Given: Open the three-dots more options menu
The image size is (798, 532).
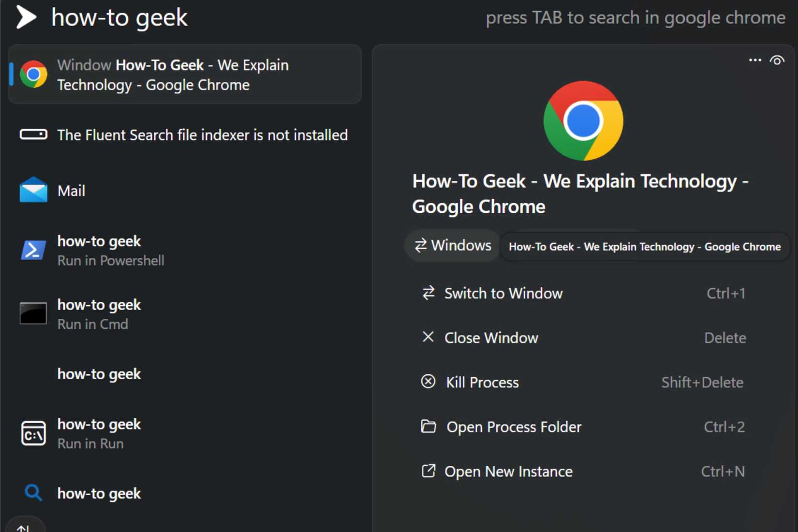Looking at the screenshot, I should pos(755,60).
